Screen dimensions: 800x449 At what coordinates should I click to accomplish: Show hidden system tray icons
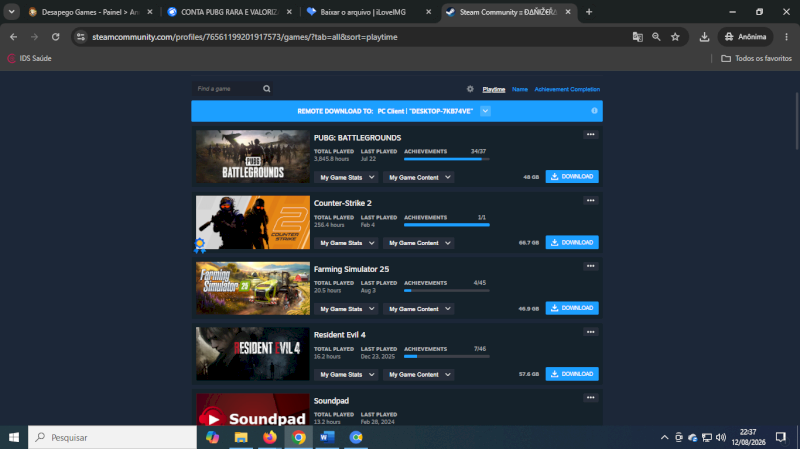click(664, 437)
